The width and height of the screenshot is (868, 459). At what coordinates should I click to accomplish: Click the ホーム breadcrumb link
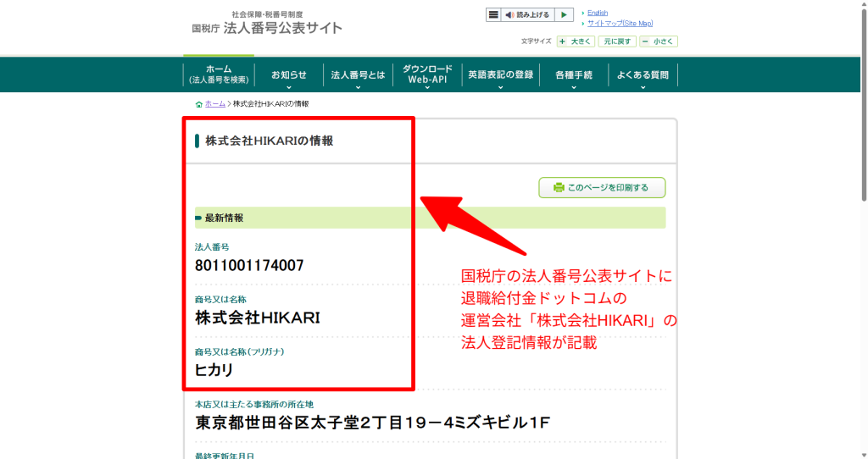point(214,104)
